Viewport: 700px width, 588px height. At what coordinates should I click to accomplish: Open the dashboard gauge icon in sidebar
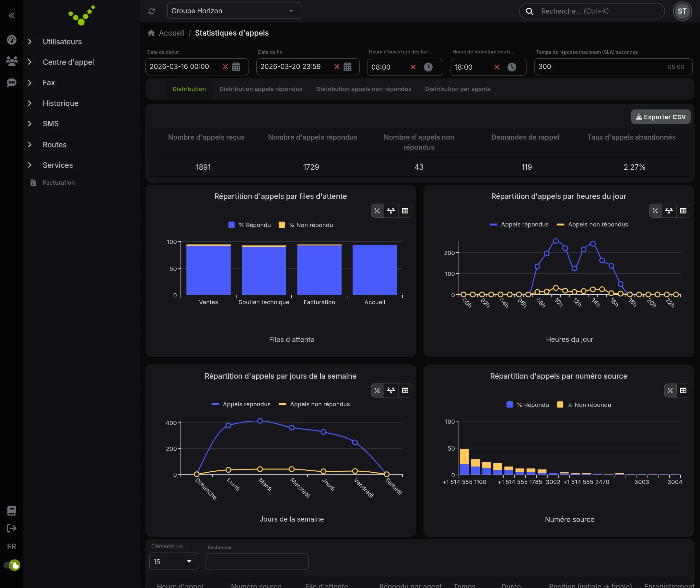pyautogui.click(x=12, y=40)
